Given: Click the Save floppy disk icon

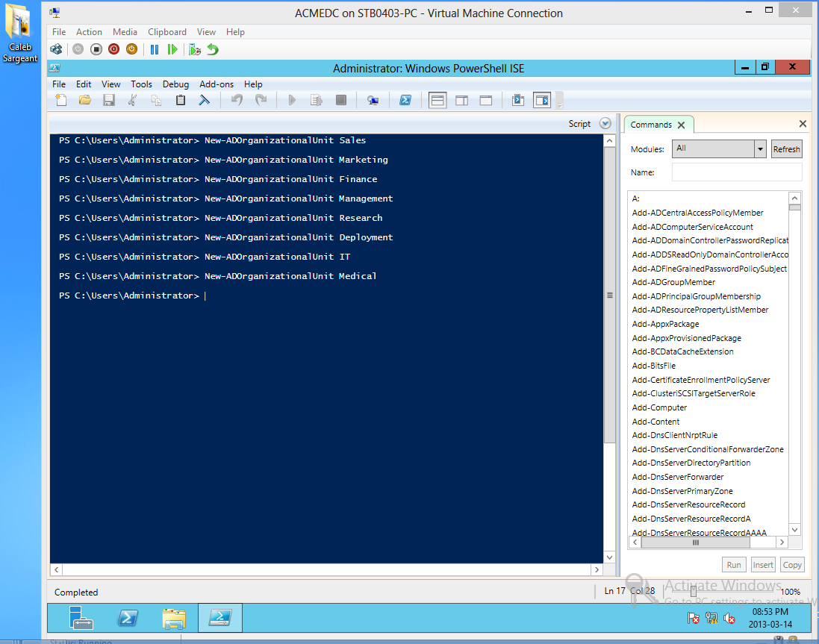Looking at the screenshot, I should [x=109, y=100].
